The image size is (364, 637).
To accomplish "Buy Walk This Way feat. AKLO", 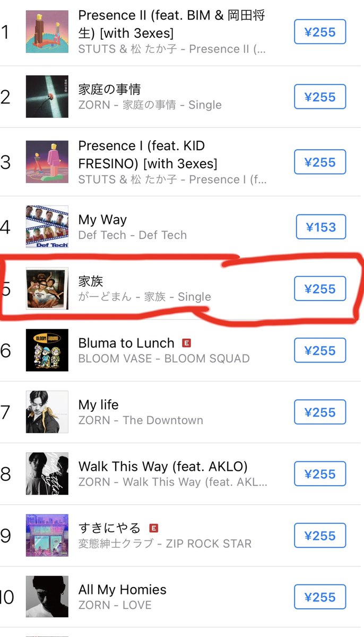I will click(x=320, y=474).
